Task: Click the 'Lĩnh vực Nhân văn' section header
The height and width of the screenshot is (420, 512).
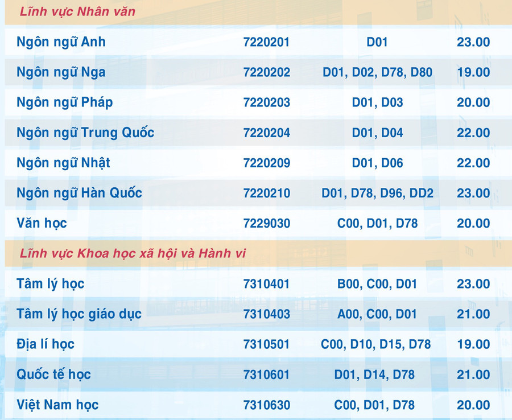Action: coord(77,12)
